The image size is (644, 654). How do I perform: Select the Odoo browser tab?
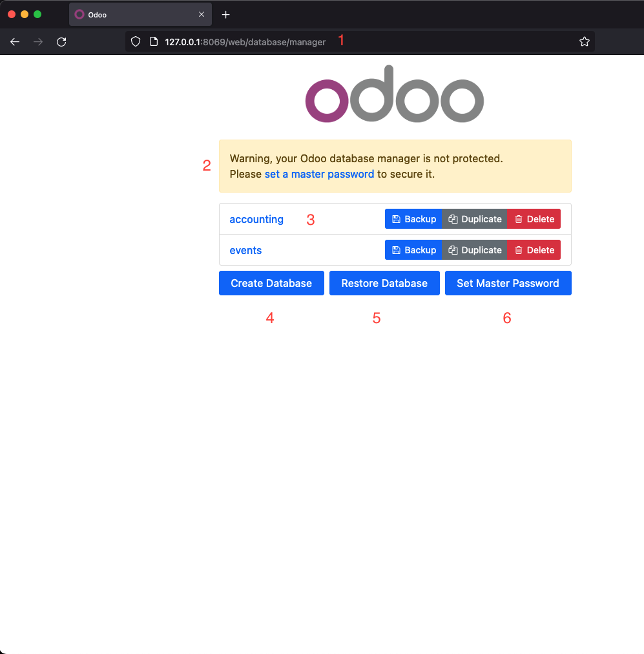(x=140, y=15)
